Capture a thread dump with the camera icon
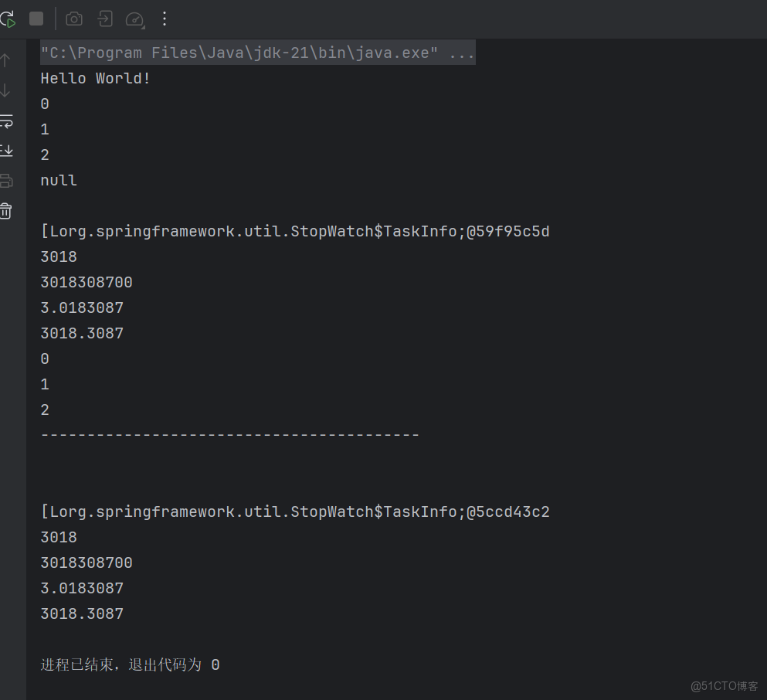Screen dimensions: 767x700 pyautogui.click(x=74, y=19)
